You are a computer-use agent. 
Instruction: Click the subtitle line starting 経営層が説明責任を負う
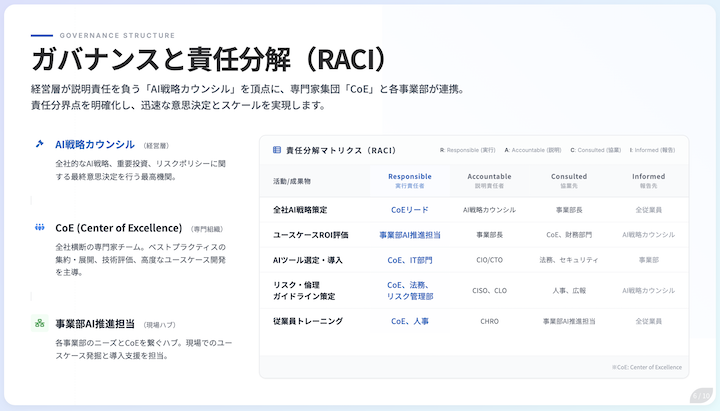249,89
